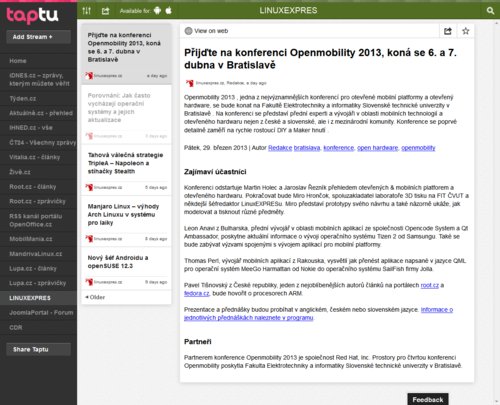Click the Add Stream + button
This screenshot has height=405, width=500.
point(39,37)
